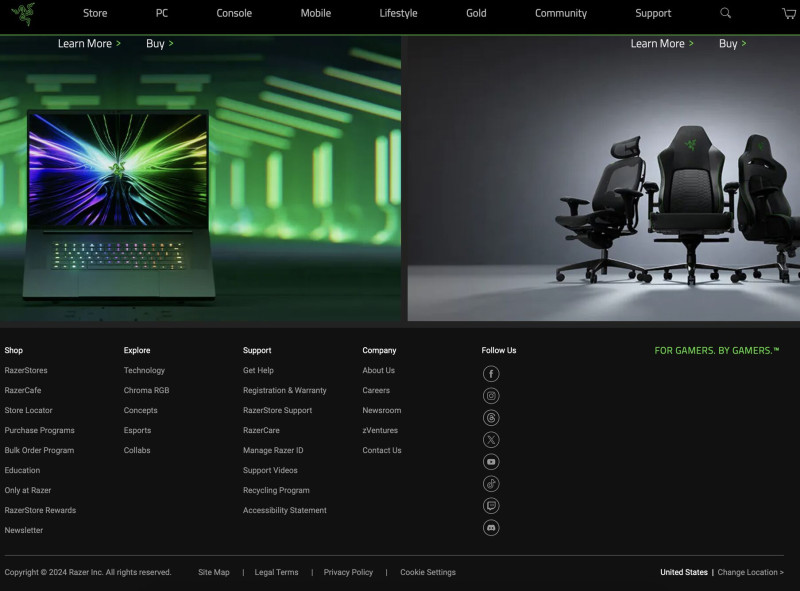Image resolution: width=800 pixels, height=591 pixels.
Task: Open the Manage Razer ID link
Action: 273,450
